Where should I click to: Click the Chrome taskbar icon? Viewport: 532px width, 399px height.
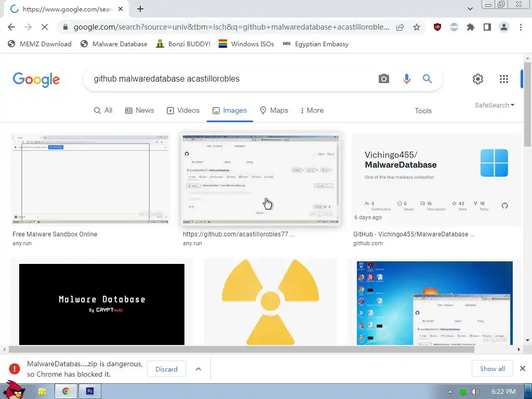pyautogui.click(x=66, y=392)
